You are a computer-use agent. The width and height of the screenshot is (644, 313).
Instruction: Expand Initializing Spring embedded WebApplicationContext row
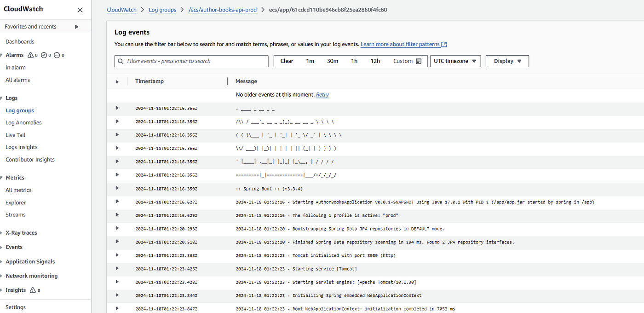(117, 295)
